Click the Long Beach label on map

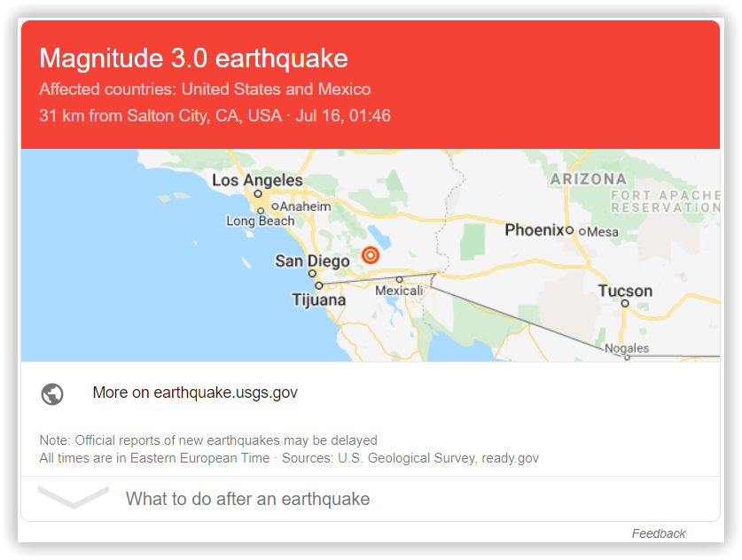(261, 221)
